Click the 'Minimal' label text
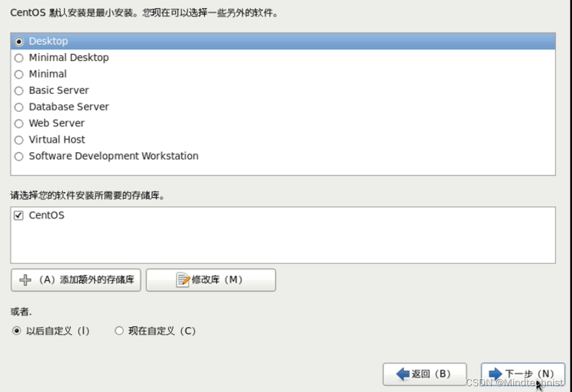Viewport: 572px width, 392px height. click(48, 74)
